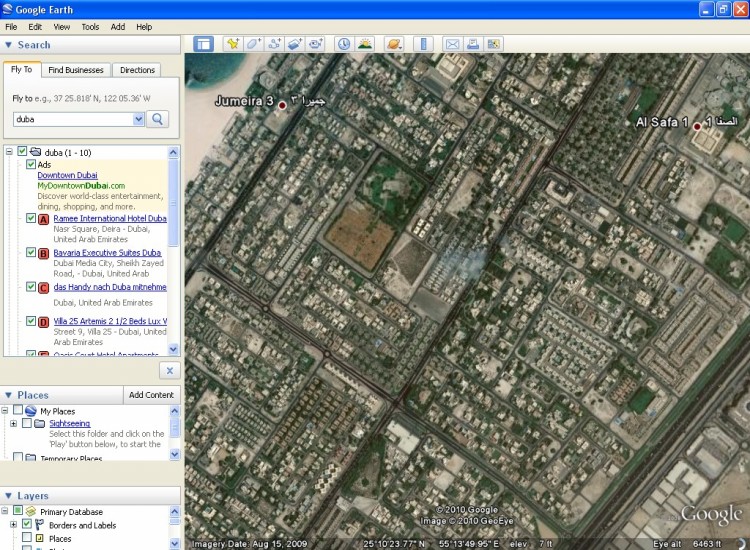Open Villa 25 Artemis listing link

coord(110,321)
